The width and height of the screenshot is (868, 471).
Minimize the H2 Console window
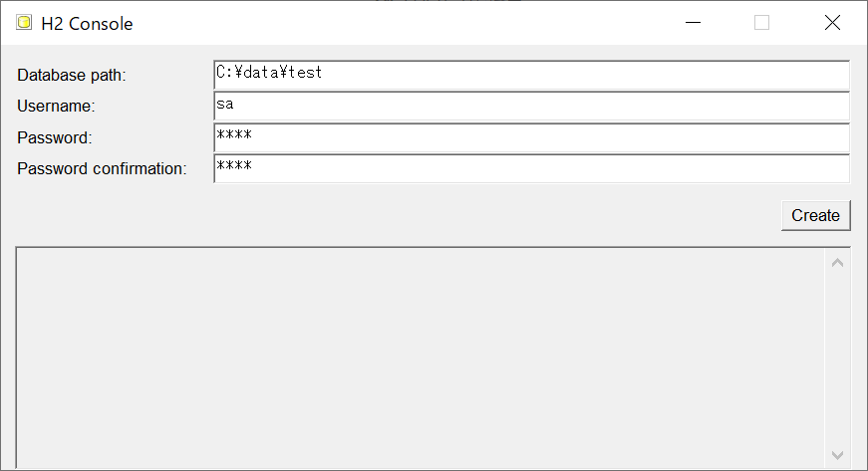(x=693, y=23)
